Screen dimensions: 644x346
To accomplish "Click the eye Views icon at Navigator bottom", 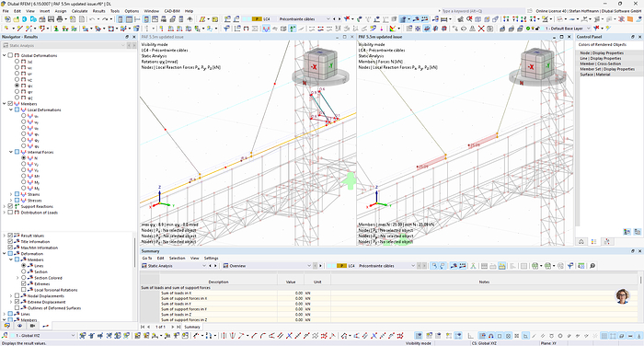I will (19, 326).
